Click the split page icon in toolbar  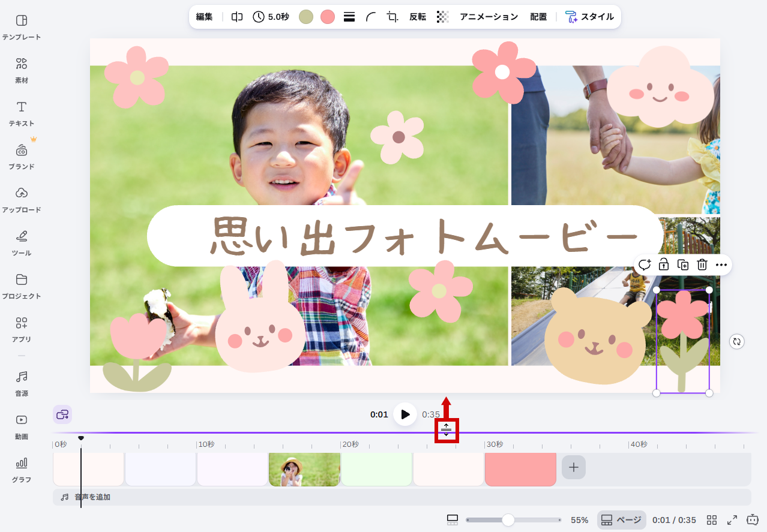tap(237, 17)
